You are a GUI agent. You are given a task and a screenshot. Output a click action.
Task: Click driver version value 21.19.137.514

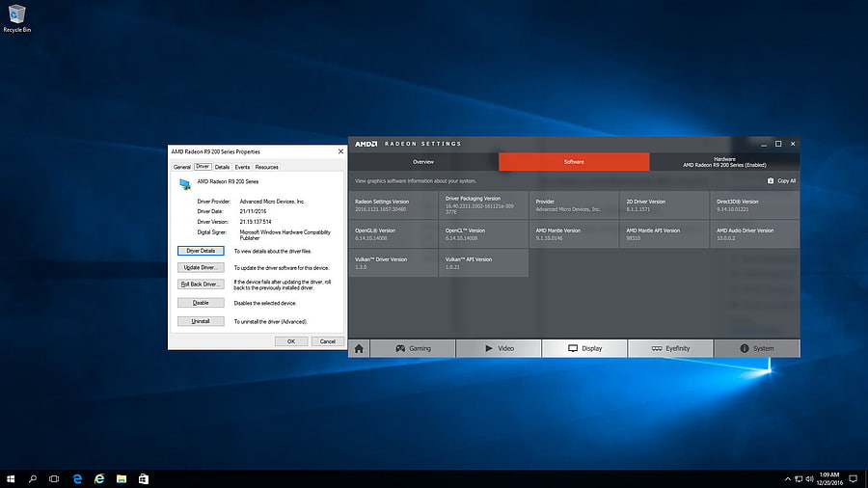[256, 222]
